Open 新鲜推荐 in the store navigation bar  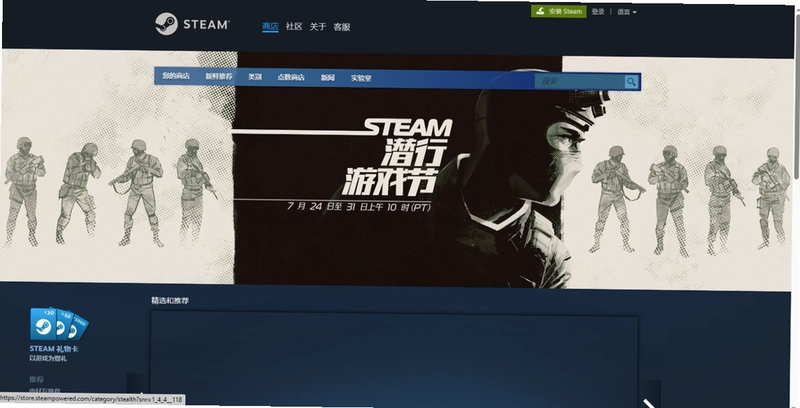point(219,76)
